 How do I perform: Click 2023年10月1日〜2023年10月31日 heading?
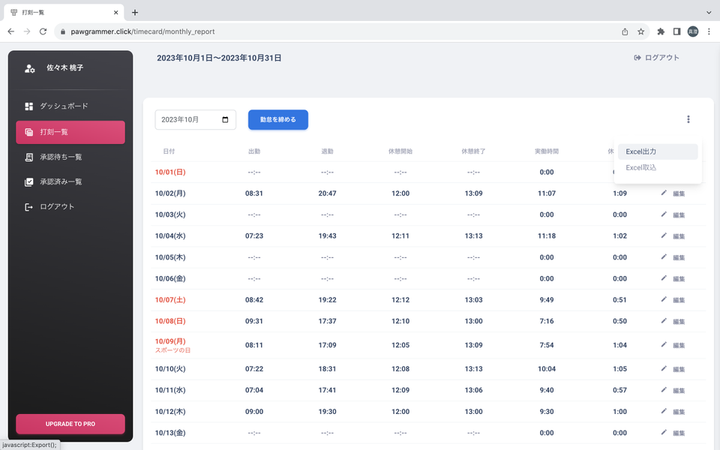[219, 58]
